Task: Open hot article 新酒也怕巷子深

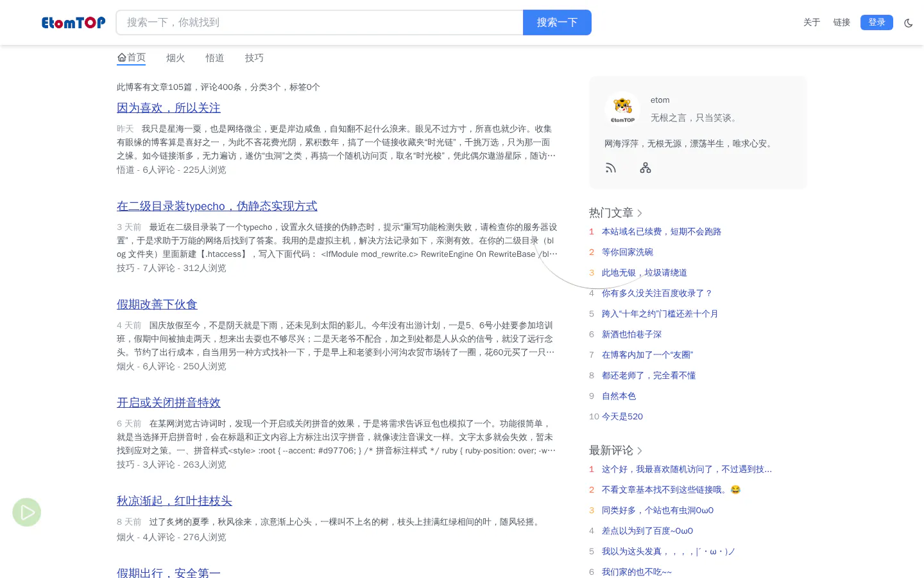Action: coord(631,335)
